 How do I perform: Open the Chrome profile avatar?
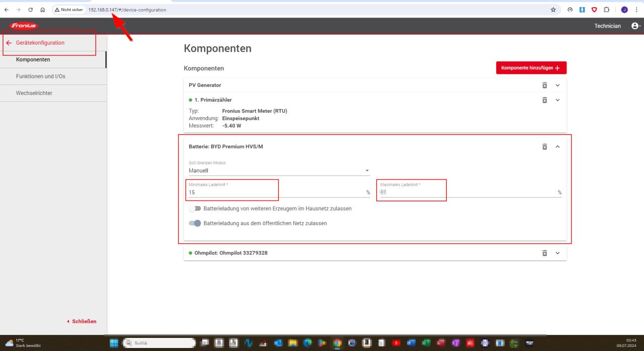coord(624,9)
